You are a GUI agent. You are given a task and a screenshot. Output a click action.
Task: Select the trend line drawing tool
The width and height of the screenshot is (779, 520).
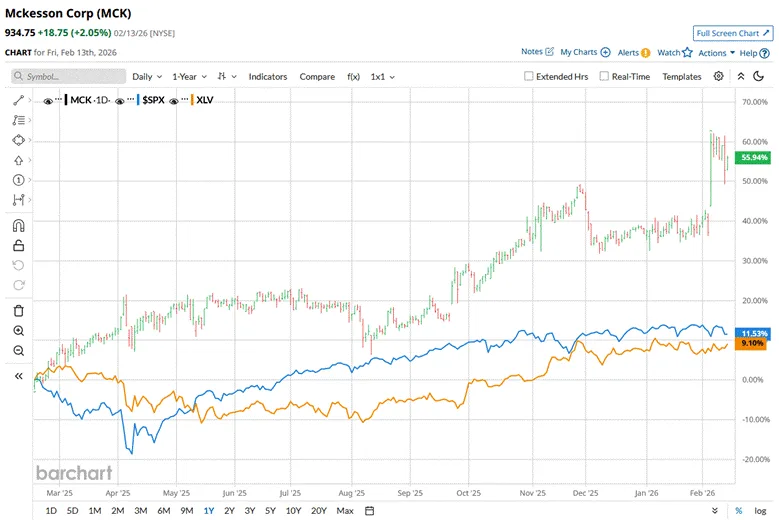(18, 101)
